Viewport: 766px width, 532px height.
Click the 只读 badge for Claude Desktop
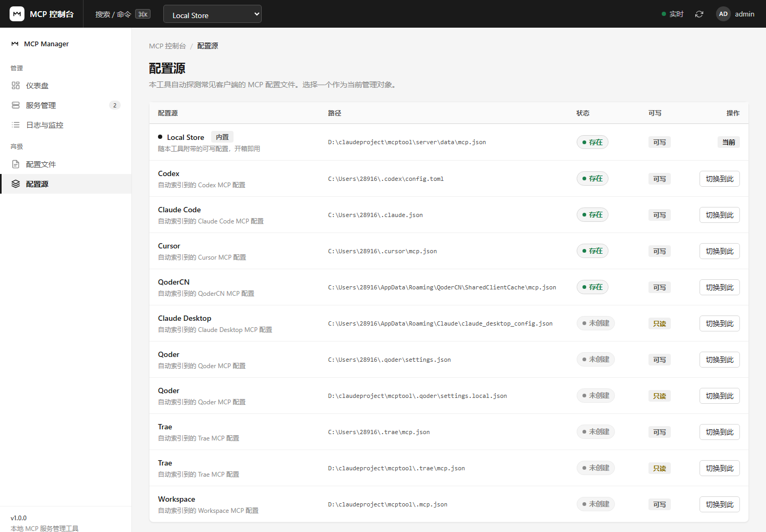click(660, 323)
